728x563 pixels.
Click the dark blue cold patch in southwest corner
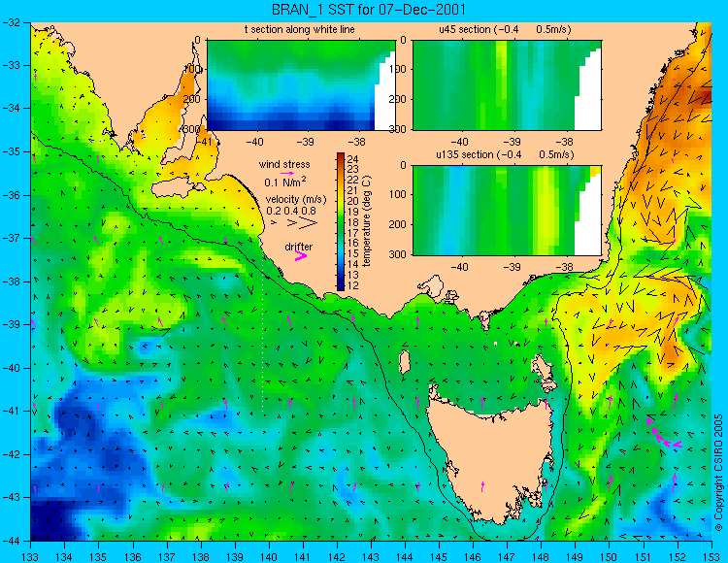click(x=53, y=522)
